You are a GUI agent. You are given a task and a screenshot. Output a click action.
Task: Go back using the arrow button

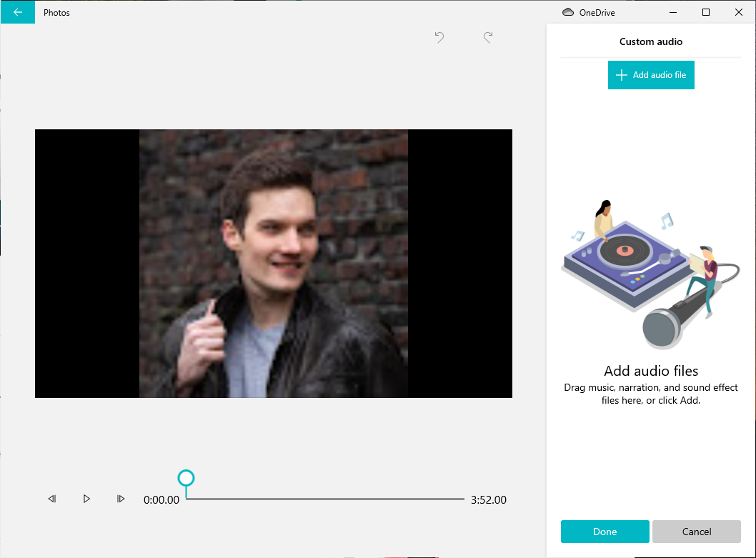(x=18, y=12)
